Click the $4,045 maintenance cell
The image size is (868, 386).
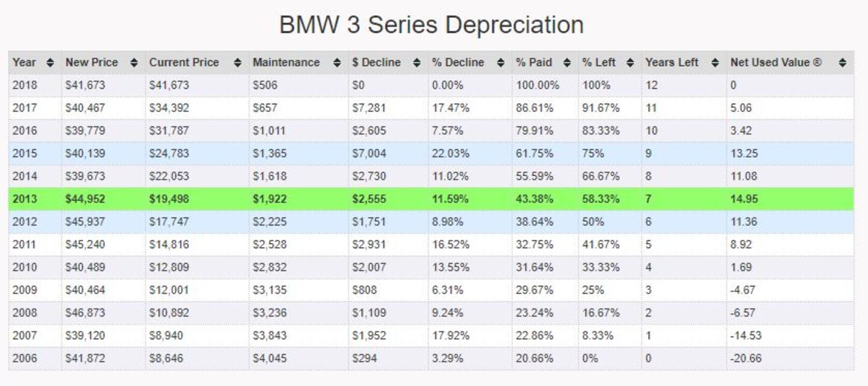[x=269, y=359]
